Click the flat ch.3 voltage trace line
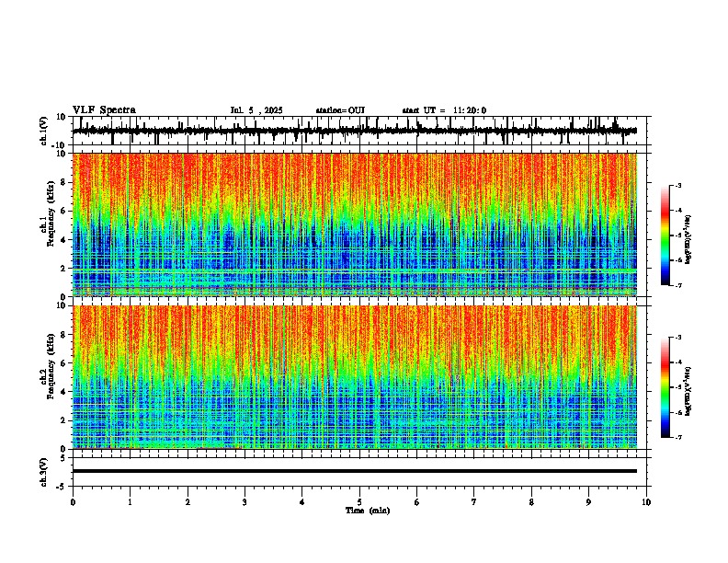This screenshot has width=728, height=563. tap(354, 471)
